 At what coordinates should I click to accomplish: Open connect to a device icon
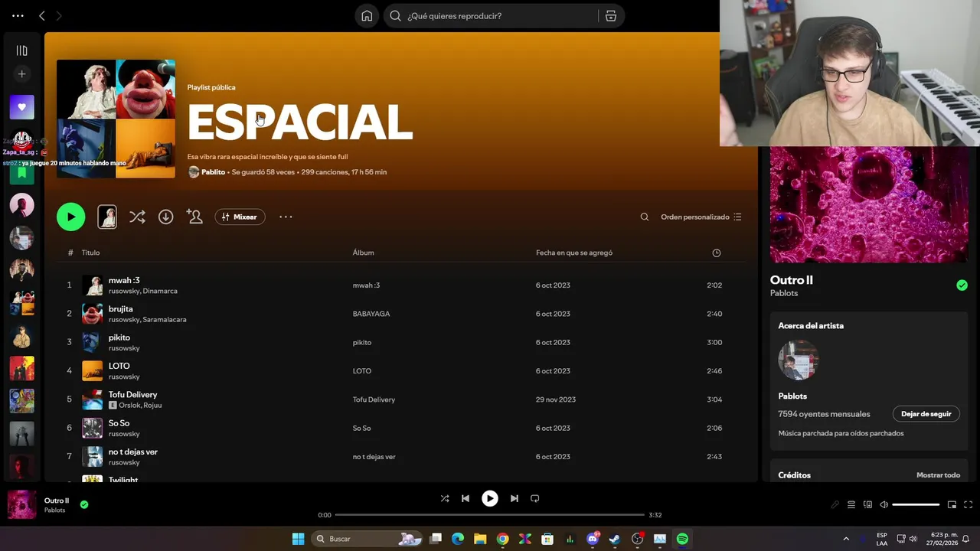coord(867,504)
